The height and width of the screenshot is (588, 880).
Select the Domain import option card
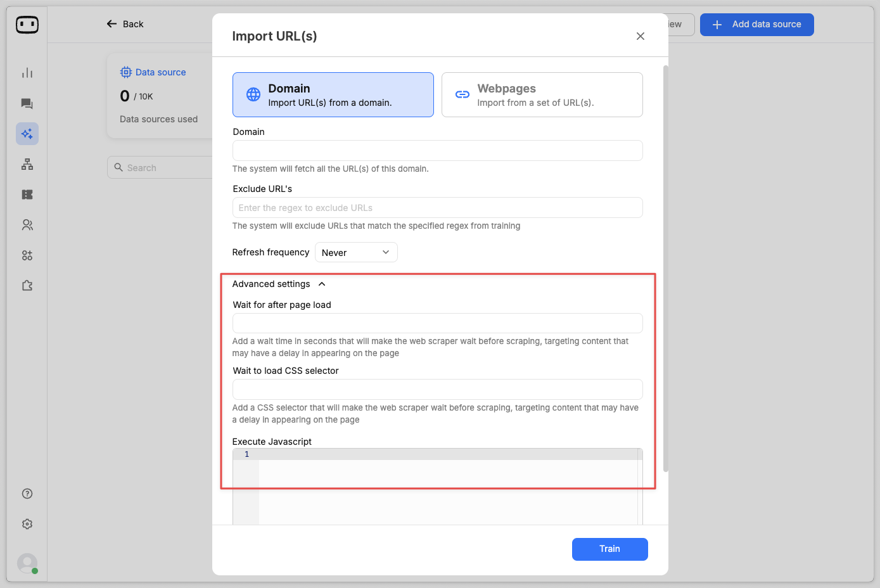point(333,94)
